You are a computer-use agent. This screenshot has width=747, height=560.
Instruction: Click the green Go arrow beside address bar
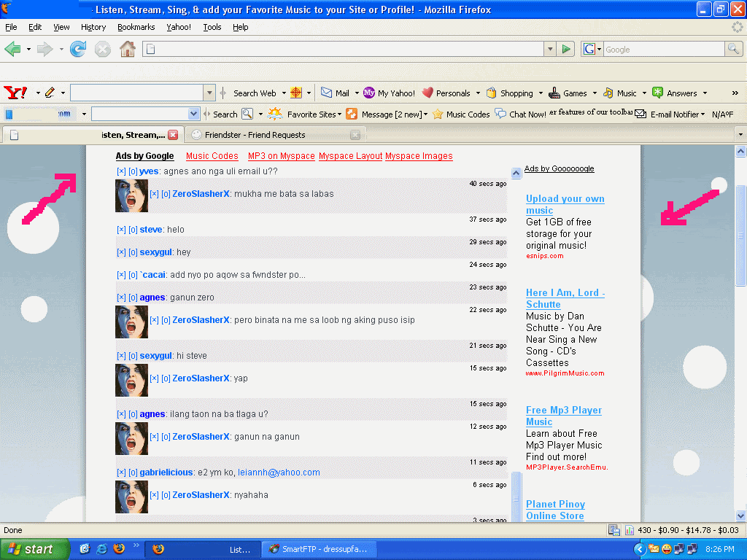[566, 49]
